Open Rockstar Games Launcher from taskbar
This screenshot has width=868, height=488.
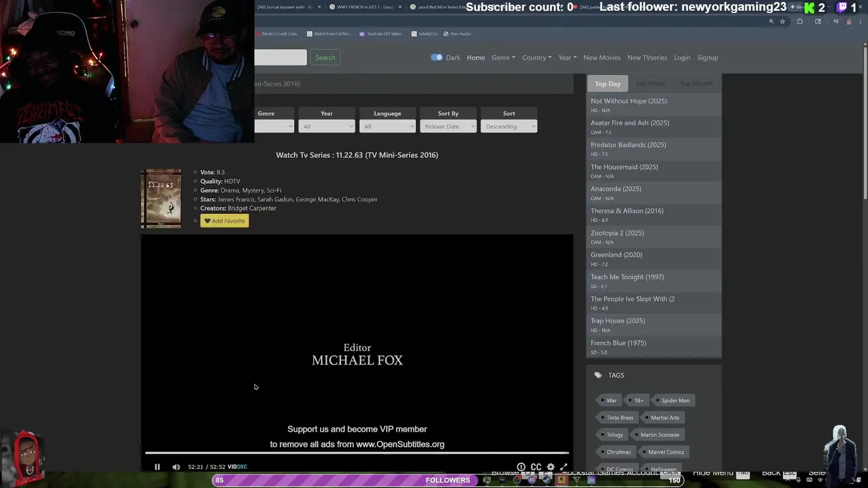(x=561, y=481)
